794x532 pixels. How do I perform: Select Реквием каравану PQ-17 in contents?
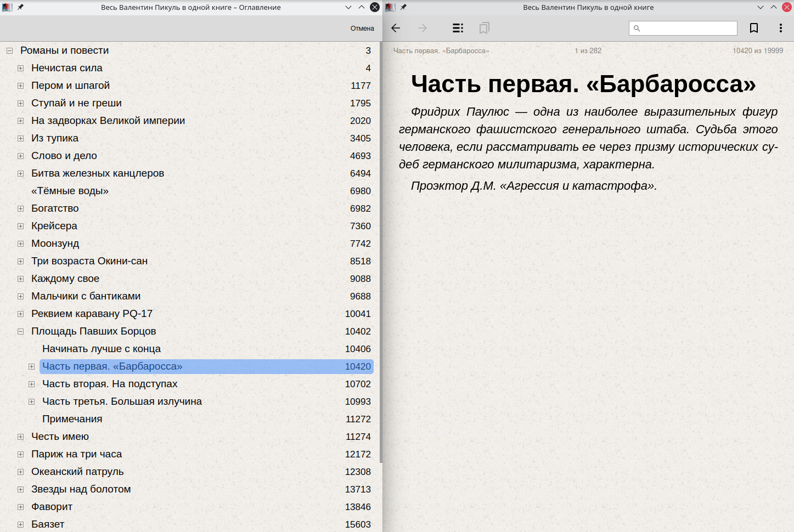(92, 314)
